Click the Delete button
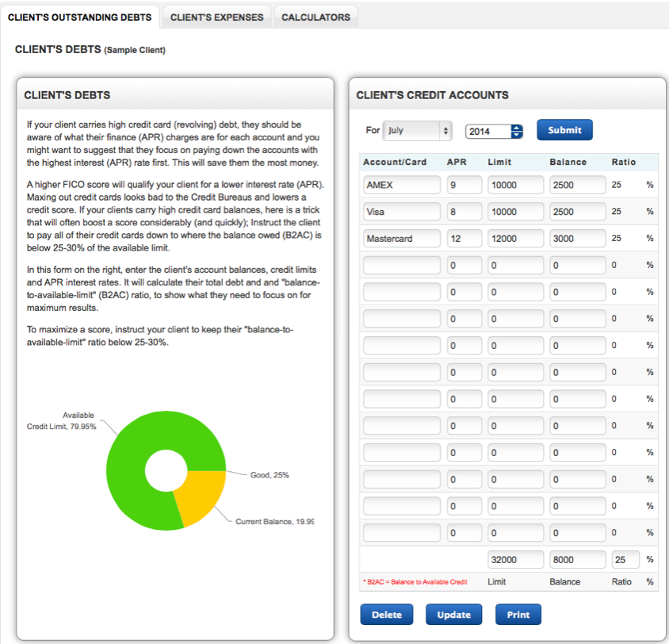669x644 pixels. 387,615
